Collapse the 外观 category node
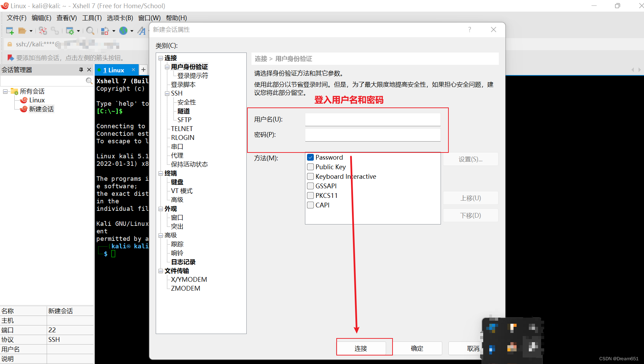The image size is (644, 364). click(x=160, y=209)
